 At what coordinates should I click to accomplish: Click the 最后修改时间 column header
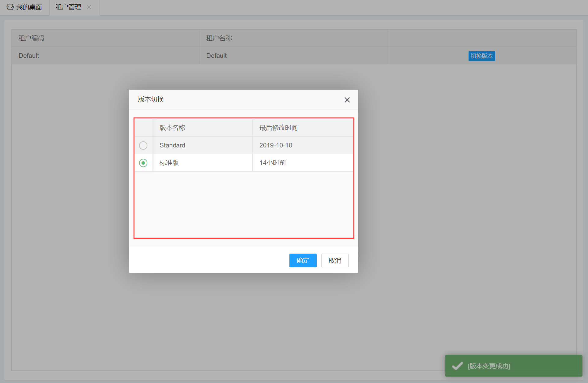278,128
